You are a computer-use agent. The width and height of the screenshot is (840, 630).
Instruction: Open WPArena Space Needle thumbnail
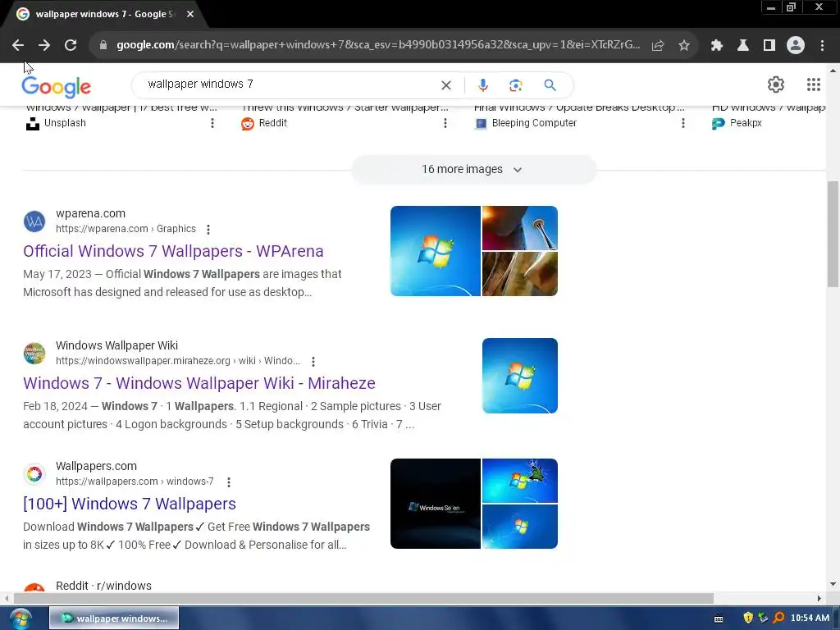click(519, 228)
